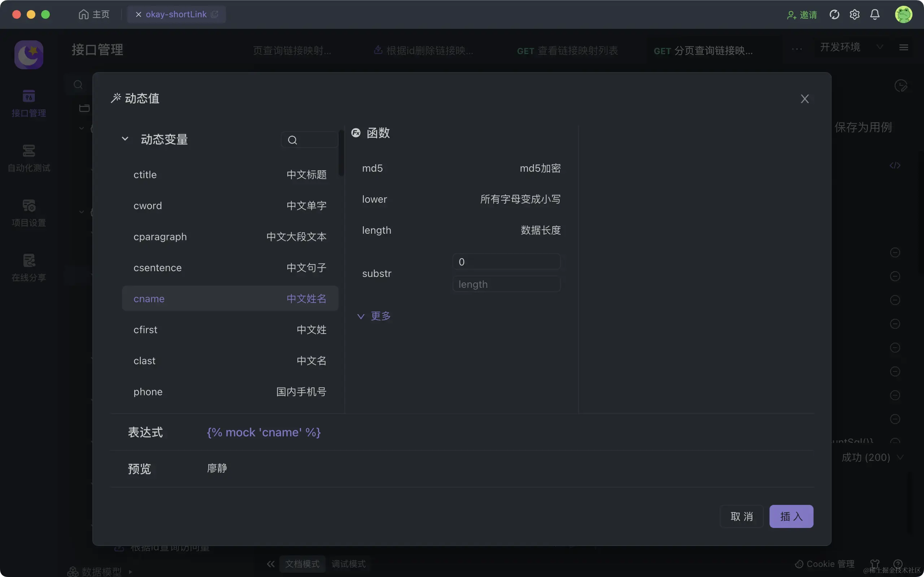Image resolution: width=924 pixels, height=577 pixels.
Task: Open the notifications bell
Action: (875, 14)
